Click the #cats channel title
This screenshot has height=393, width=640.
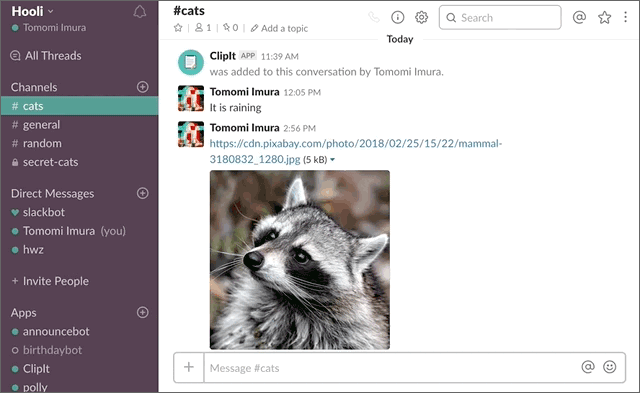point(189,11)
